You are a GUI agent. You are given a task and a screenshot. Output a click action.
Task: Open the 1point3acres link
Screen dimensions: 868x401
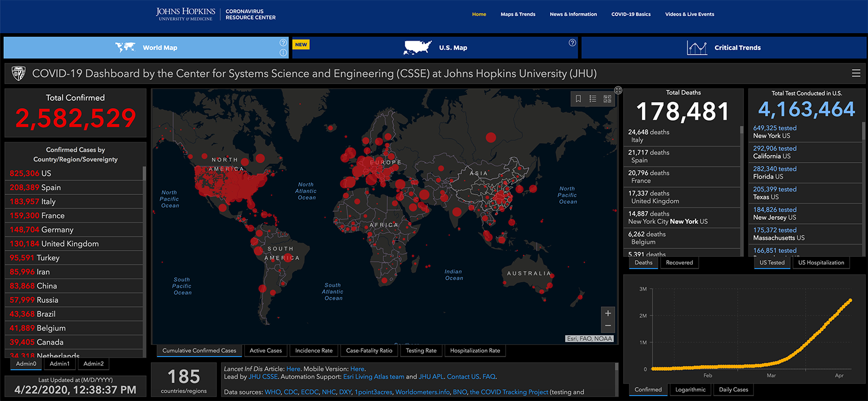coord(373,392)
